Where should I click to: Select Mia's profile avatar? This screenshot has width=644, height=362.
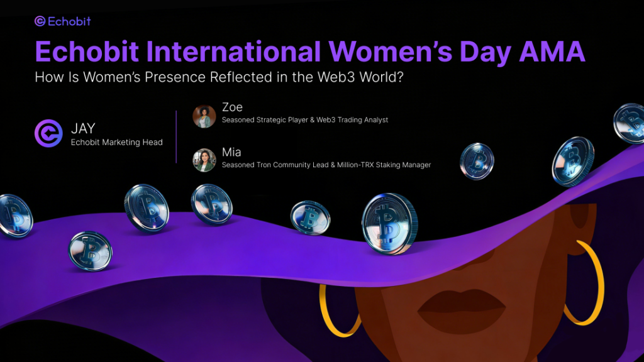pos(204,160)
